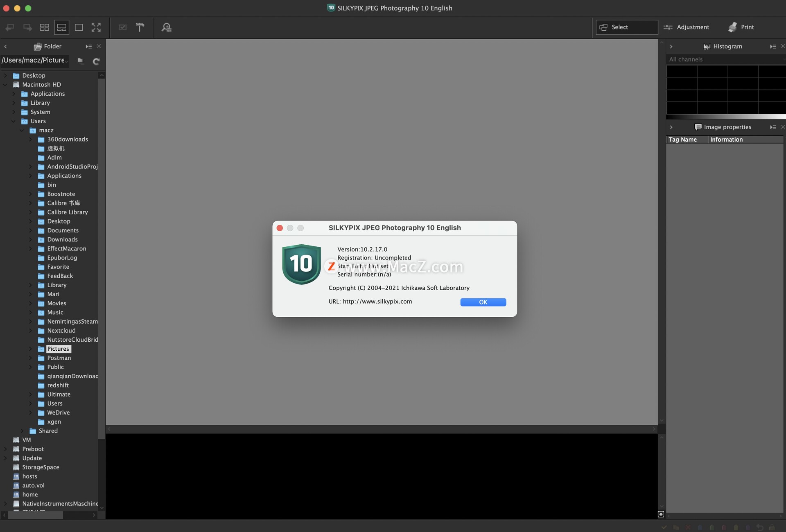Image resolution: width=786 pixels, height=532 pixels.
Task: Open the All channels dropdown
Action: (x=725, y=59)
